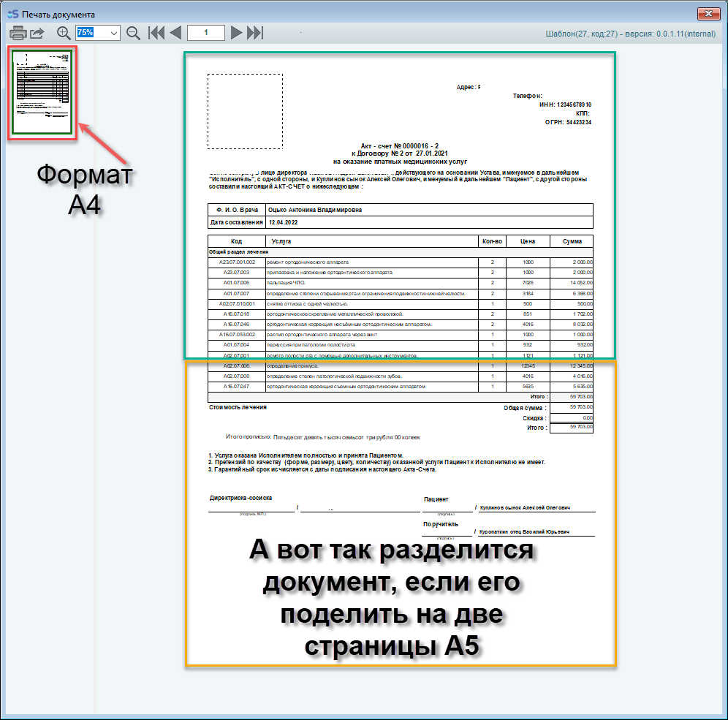This screenshot has width=728, height=720.
Task: Advance to the next page
Action: (236, 33)
